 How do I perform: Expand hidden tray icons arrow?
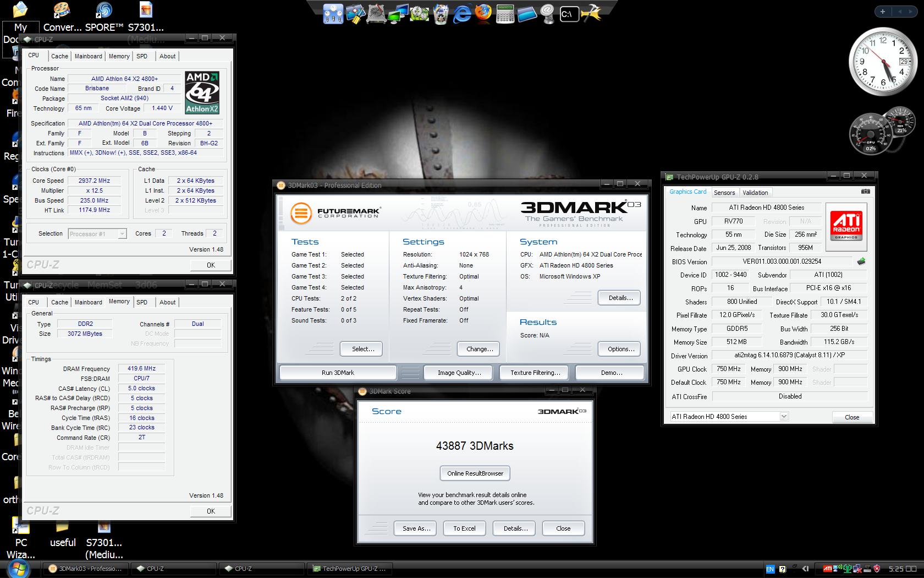point(806,569)
